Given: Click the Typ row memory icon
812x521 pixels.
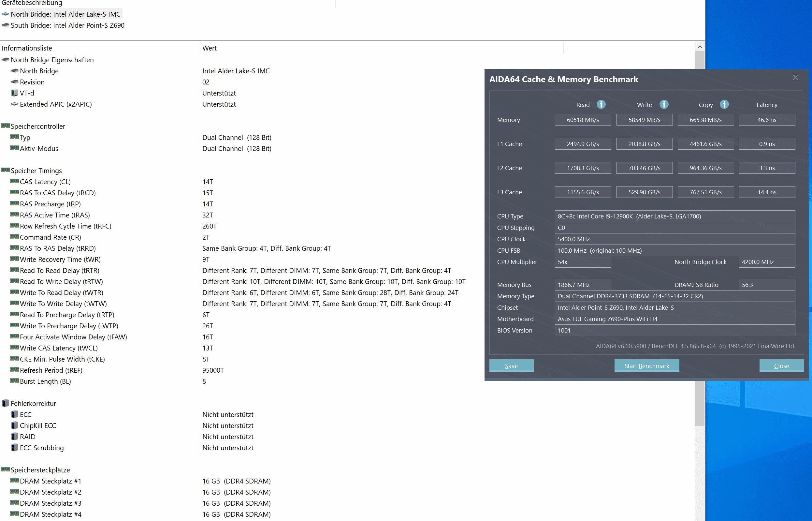Looking at the screenshot, I should (x=15, y=137).
